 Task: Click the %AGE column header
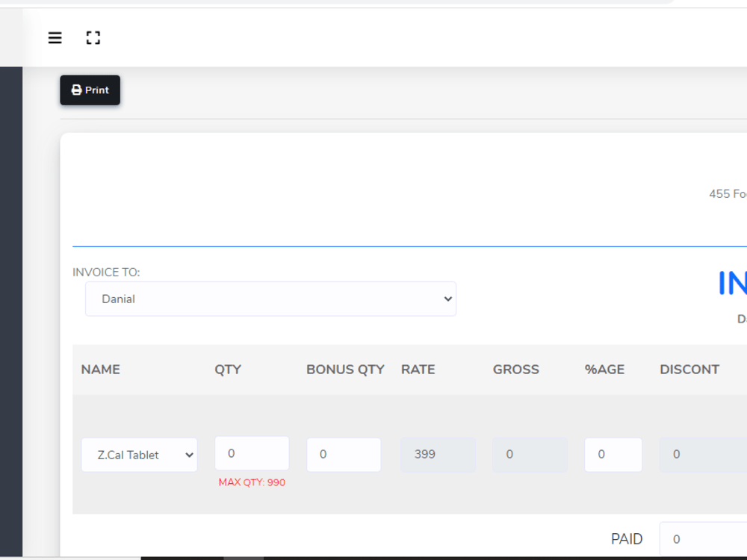604,370
